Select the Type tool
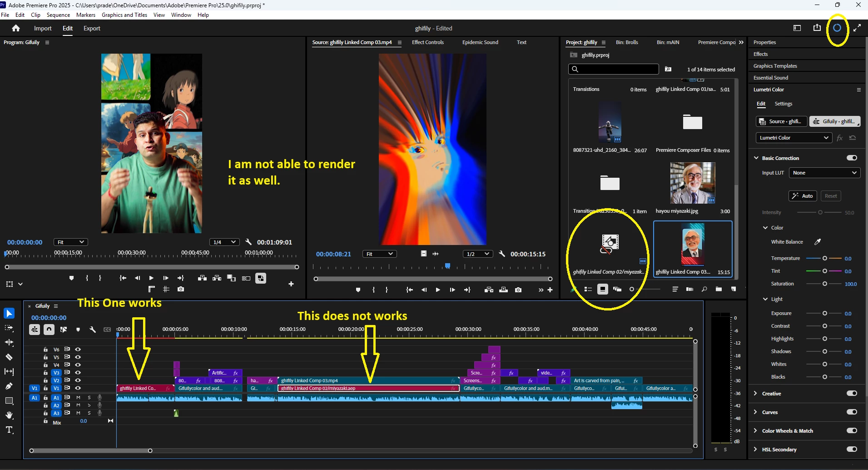 9,430
